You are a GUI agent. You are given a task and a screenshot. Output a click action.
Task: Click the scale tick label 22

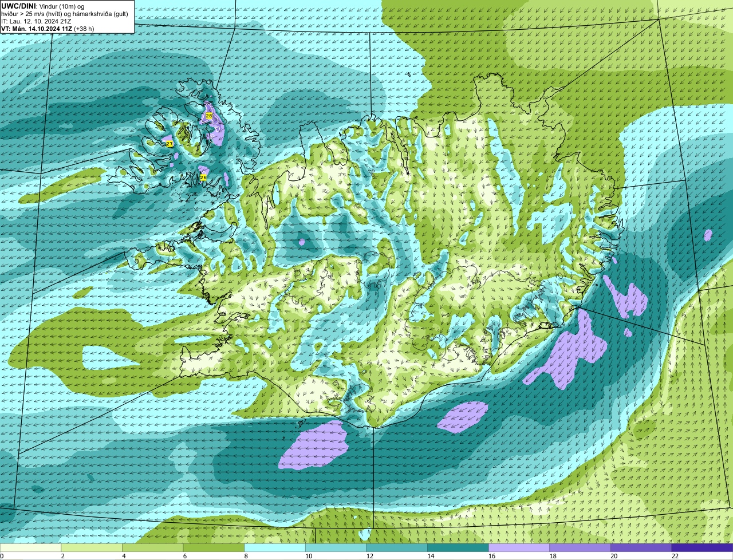pyautogui.click(x=675, y=556)
